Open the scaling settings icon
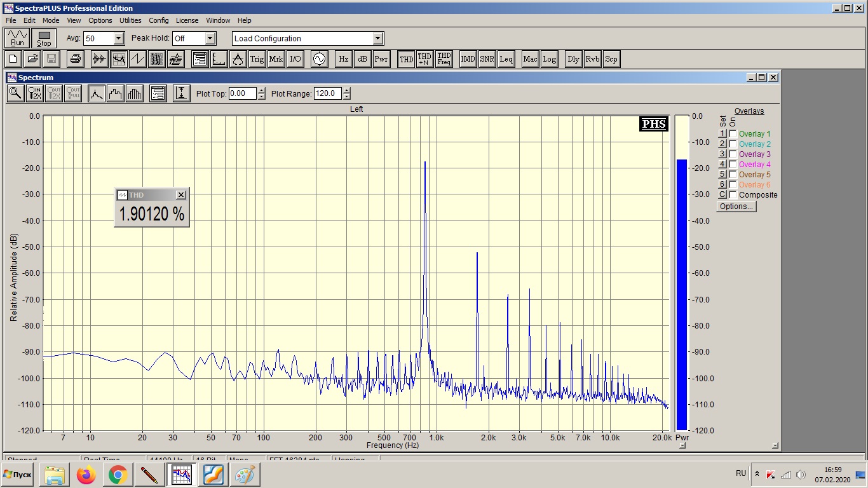Viewport: 868px width, 488px height. point(219,59)
